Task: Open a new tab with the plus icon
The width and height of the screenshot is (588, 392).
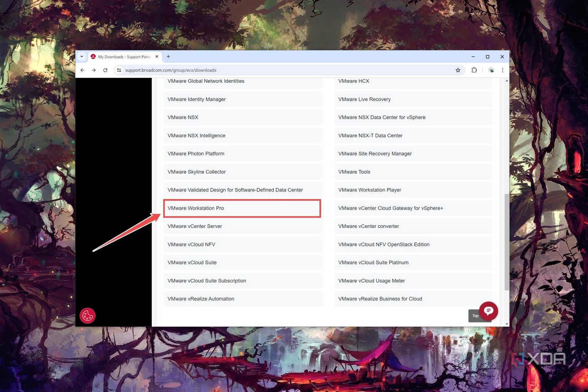Action: (x=168, y=56)
